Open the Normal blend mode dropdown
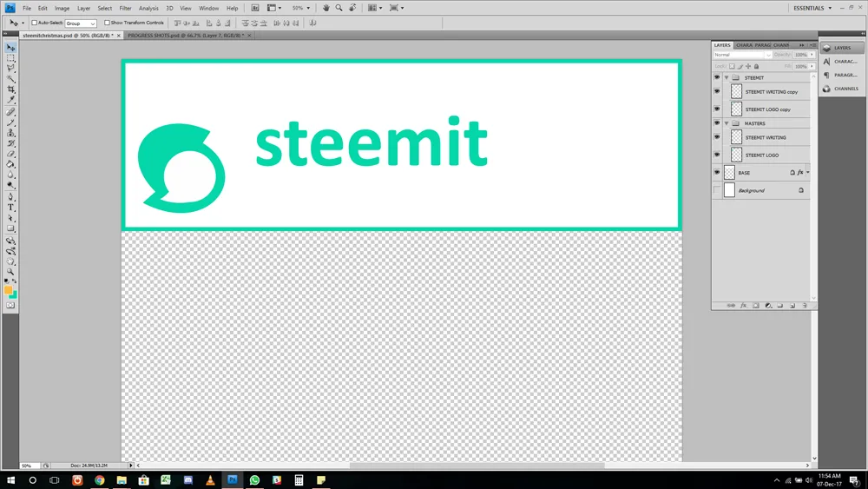 tap(742, 55)
